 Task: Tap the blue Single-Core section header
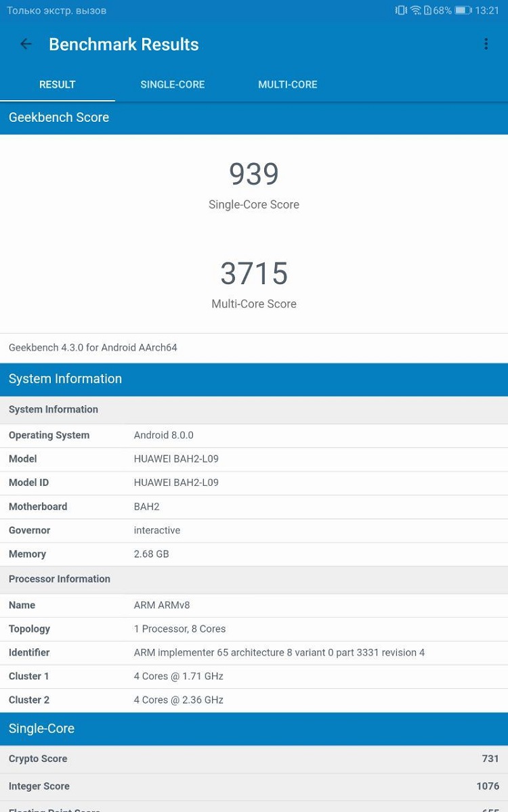click(x=254, y=729)
